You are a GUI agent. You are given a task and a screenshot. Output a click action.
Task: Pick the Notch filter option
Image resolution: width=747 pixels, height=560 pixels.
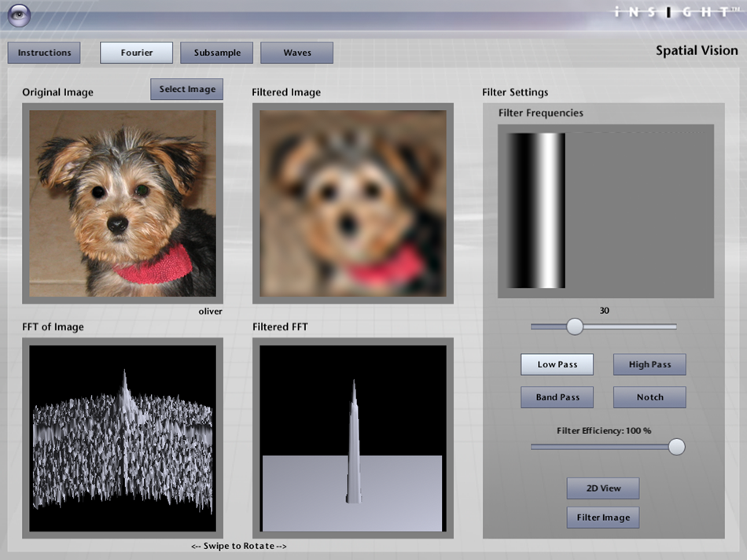coord(649,397)
